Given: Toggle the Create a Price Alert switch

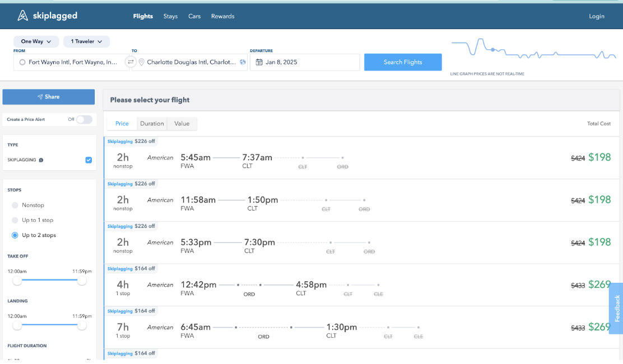Looking at the screenshot, I should tap(84, 119).
